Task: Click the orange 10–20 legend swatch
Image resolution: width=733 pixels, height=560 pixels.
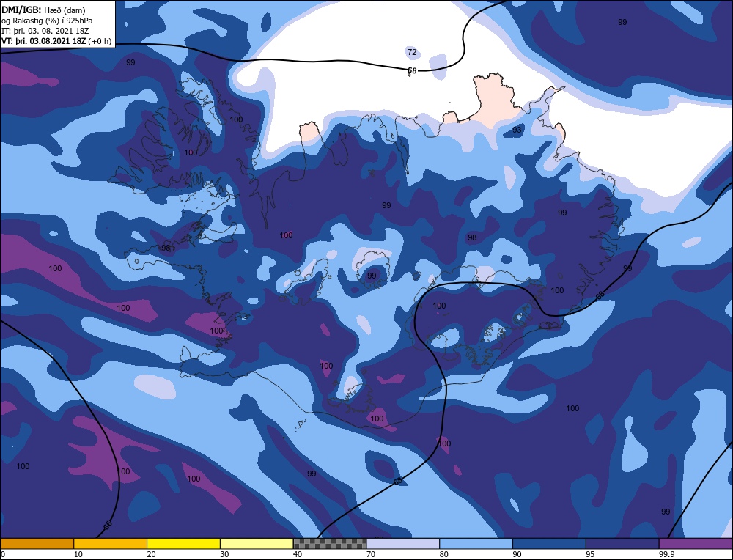Action: [111, 543]
